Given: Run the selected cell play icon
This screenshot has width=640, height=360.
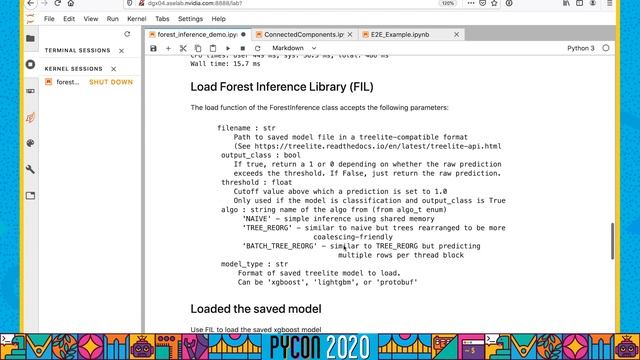Looking at the screenshot, I should (228, 48).
